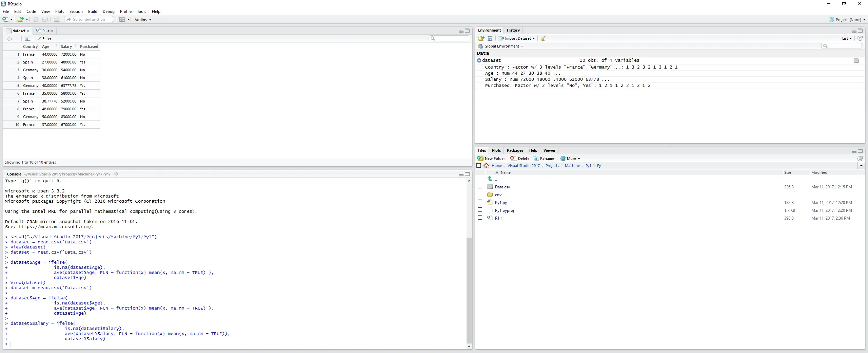Sort the data by the Salary column
Image resolution: width=868 pixels, height=353 pixels.
pyautogui.click(x=68, y=47)
